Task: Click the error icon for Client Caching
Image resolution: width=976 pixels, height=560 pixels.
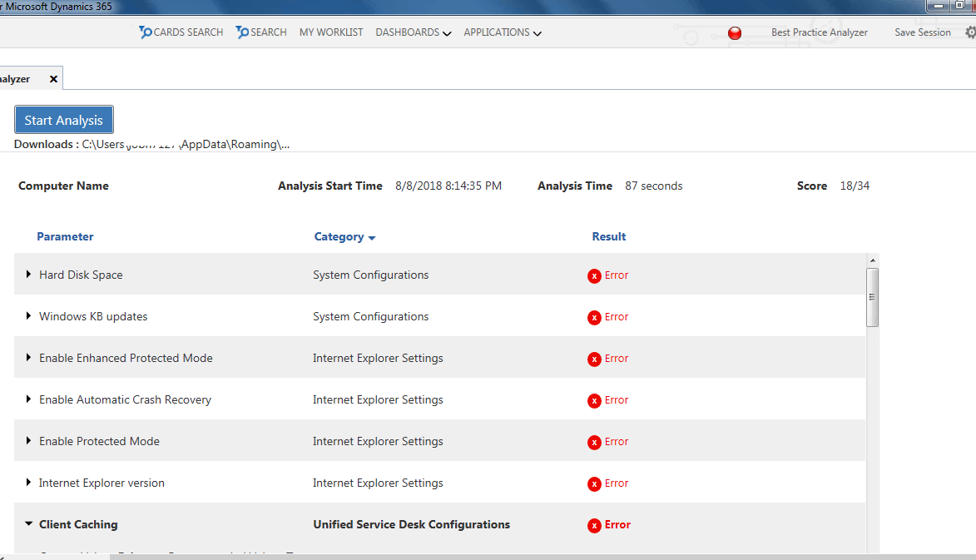Action: click(x=594, y=525)
